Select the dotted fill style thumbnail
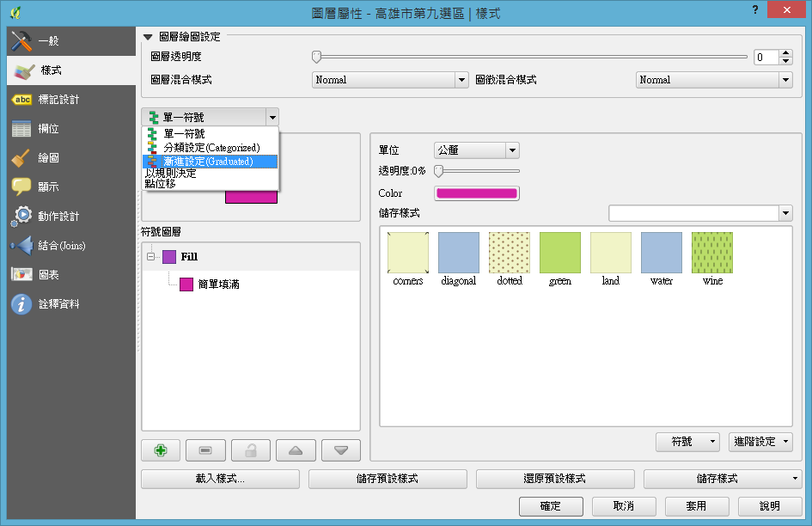 pos(509,254)
